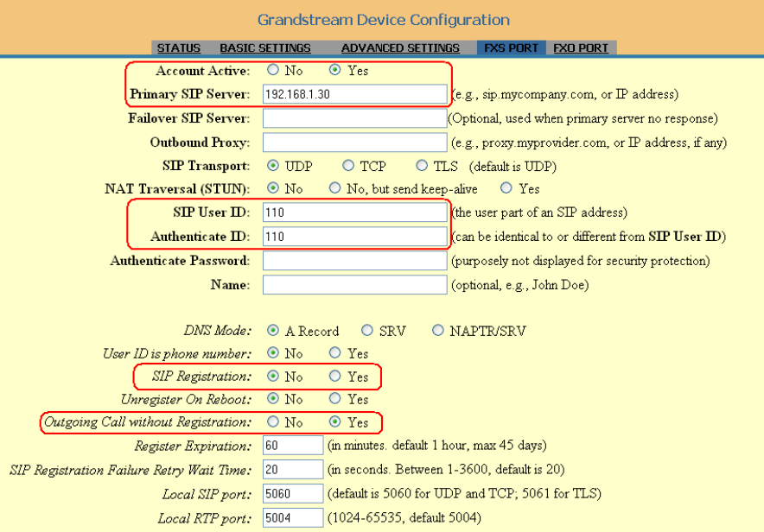Click the 'Grandstream Device Configuration' title
This screenshot has height=532, width=764.
tap(384, 20)
